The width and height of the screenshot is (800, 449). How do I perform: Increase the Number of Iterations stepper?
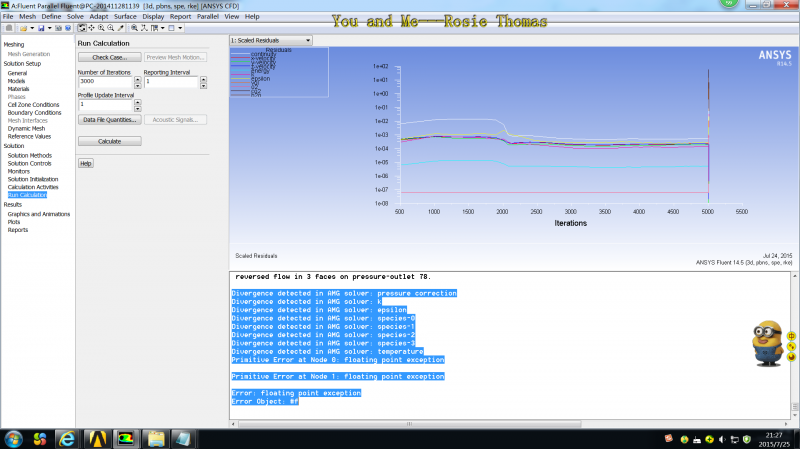[137, 79]
